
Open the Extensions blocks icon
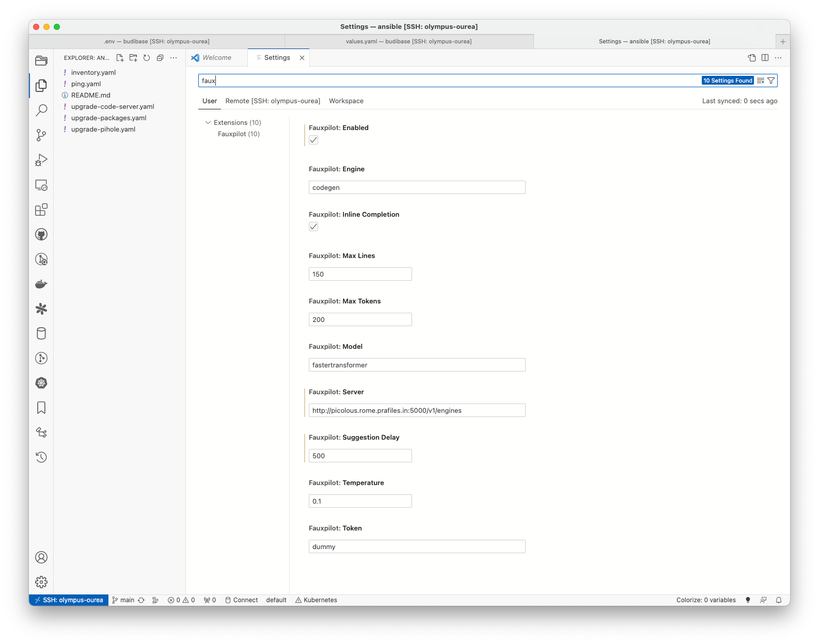point(41,210)
